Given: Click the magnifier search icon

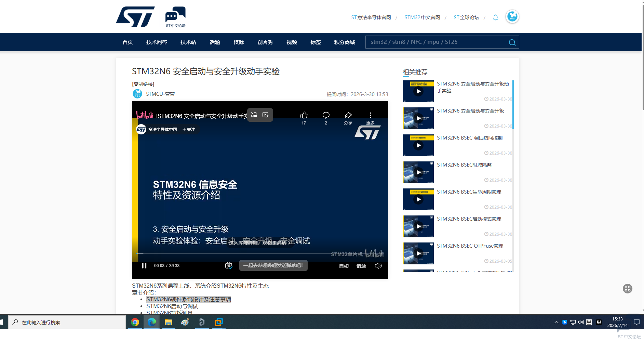Looking at the screenshot, I should [512, 42].
